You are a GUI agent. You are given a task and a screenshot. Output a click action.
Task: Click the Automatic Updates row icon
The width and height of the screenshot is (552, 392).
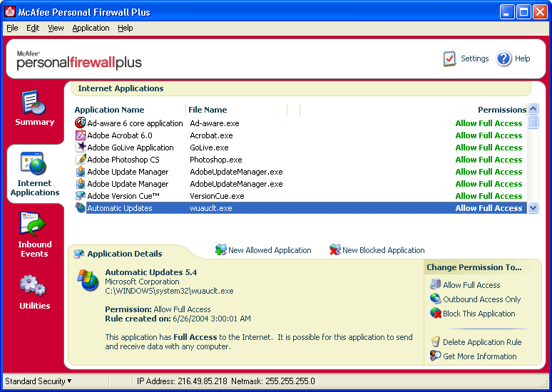pyautogui.click(x=81, y=207)
